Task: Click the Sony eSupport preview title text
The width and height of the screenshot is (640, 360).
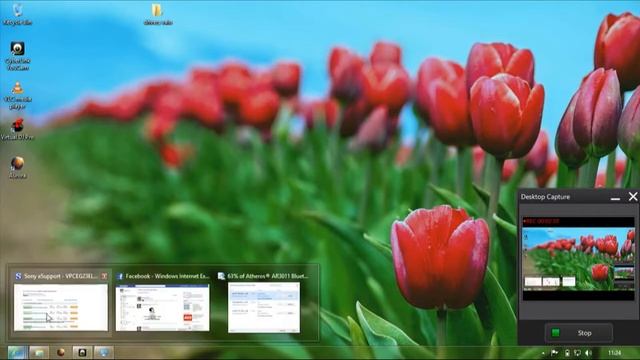Action: click(60, 276)
